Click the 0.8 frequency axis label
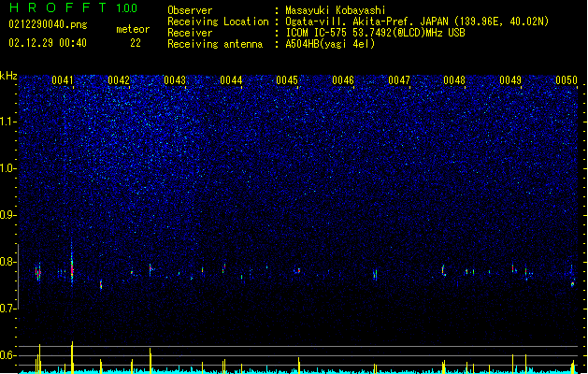This screenshot has width=588, height=374. pyautogui.click(x=8, y=262)
